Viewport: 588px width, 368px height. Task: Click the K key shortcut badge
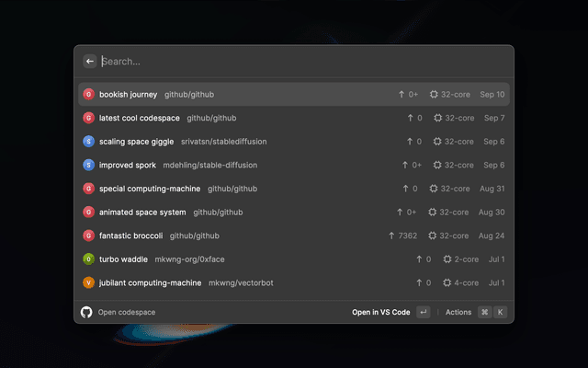click(x=501, y=312)
